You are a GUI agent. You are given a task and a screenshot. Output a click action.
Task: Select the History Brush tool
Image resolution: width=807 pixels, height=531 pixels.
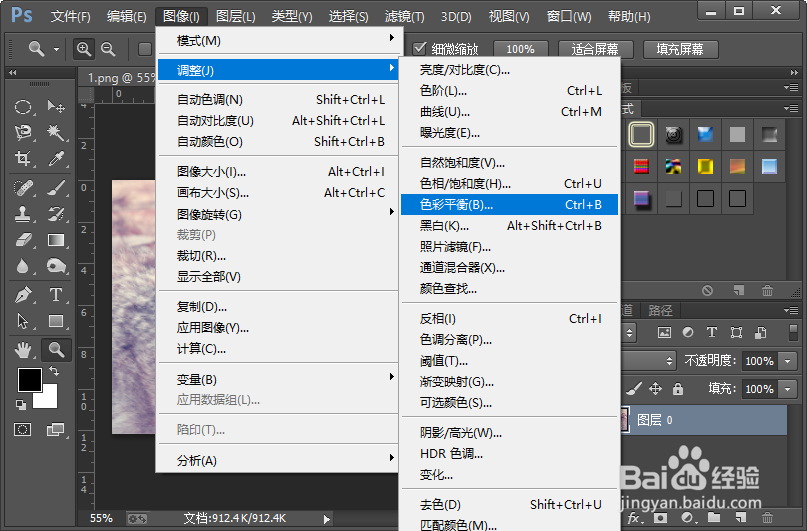(56, 214)
